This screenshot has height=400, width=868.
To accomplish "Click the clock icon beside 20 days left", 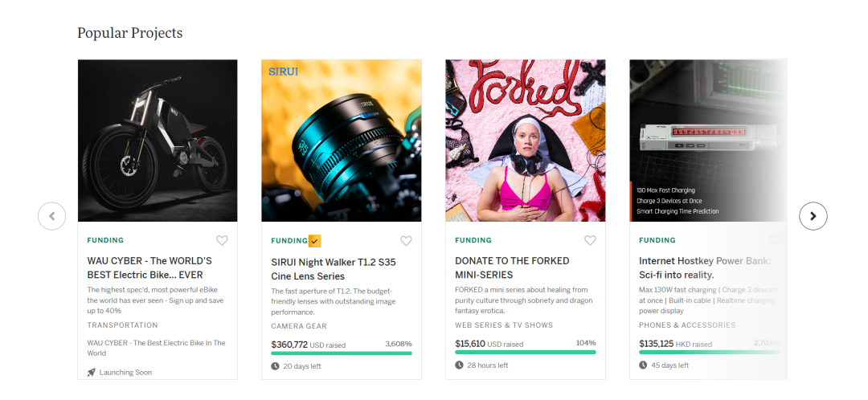I will tap(275, 365).
